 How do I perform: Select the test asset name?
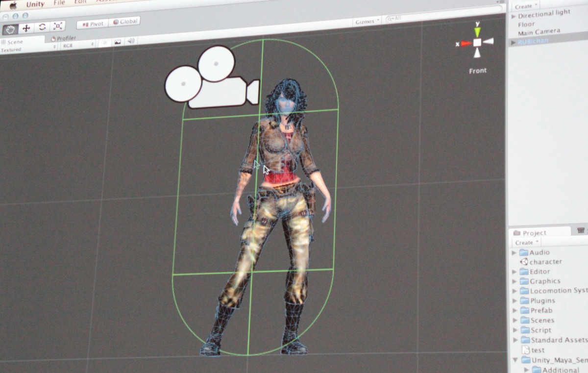click(x=538, y=350)
